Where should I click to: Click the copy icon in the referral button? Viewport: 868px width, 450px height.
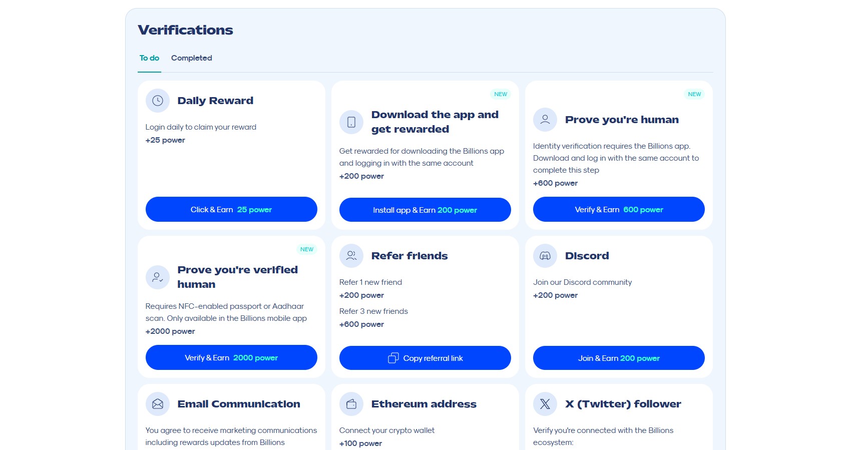(x=393, y=358)
